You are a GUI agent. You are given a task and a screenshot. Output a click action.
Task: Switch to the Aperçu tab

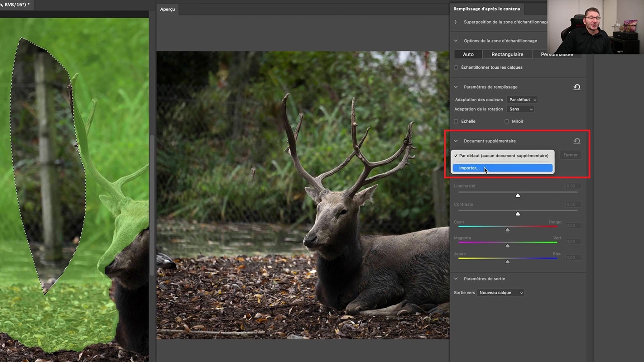[x=168, y=9]
